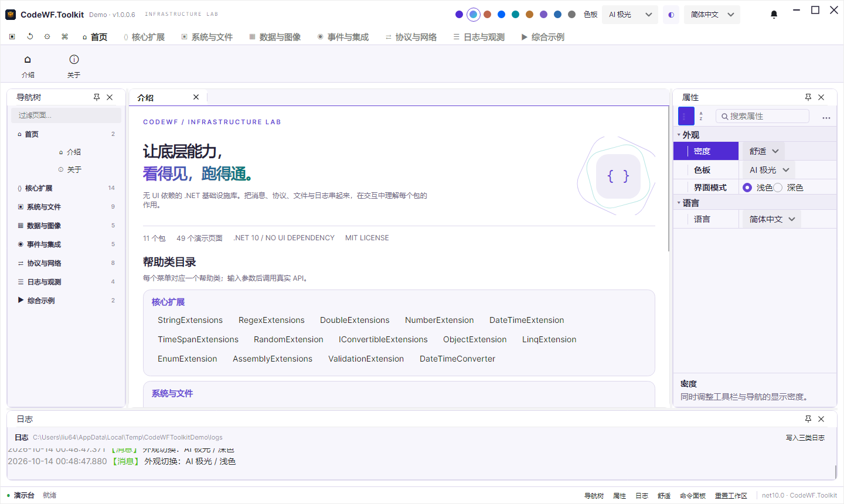The image size is (844, 504).
Task: Close the 导航树 panel
Action: click(x=110, y=97)
